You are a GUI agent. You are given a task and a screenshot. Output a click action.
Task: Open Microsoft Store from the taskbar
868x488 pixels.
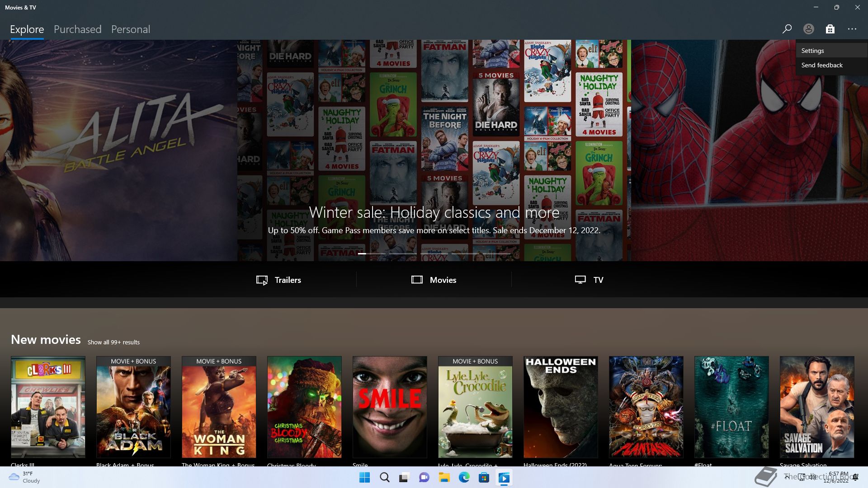pyautogui.click(x=484, y=478)
